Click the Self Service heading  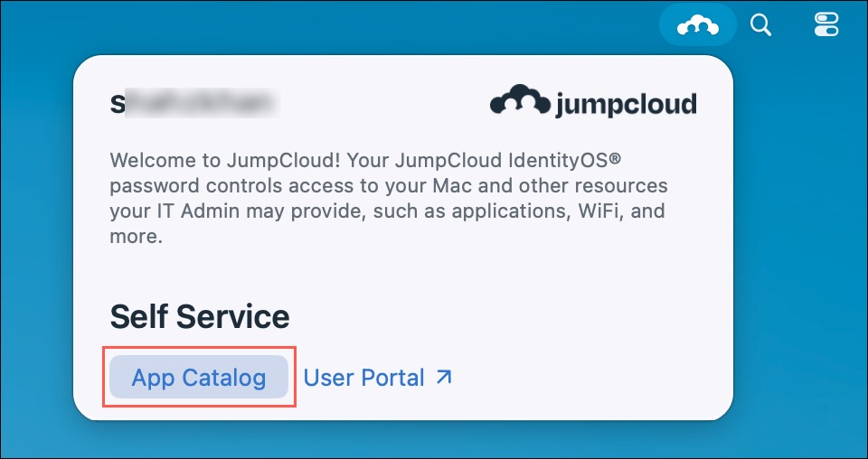[x=200, y=316]
